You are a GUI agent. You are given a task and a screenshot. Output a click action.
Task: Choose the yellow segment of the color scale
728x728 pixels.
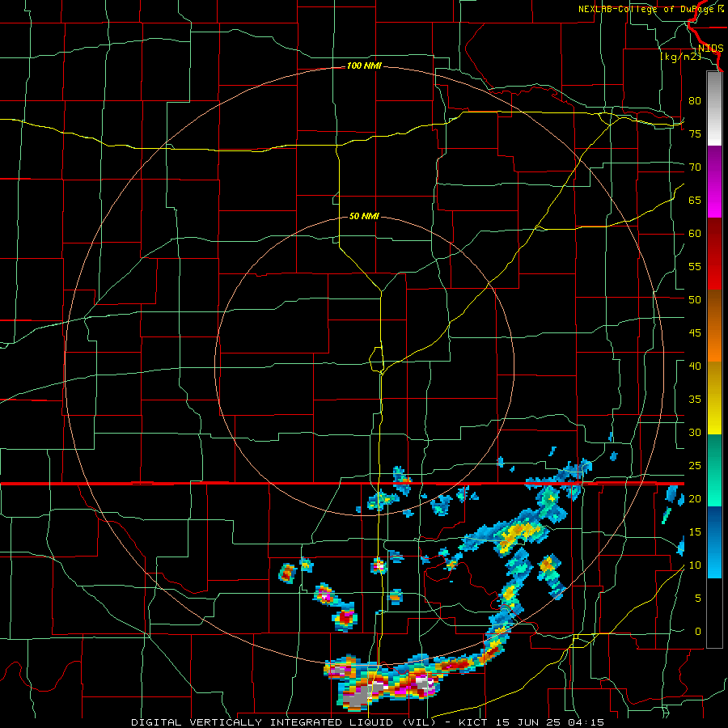click(714, 398)
